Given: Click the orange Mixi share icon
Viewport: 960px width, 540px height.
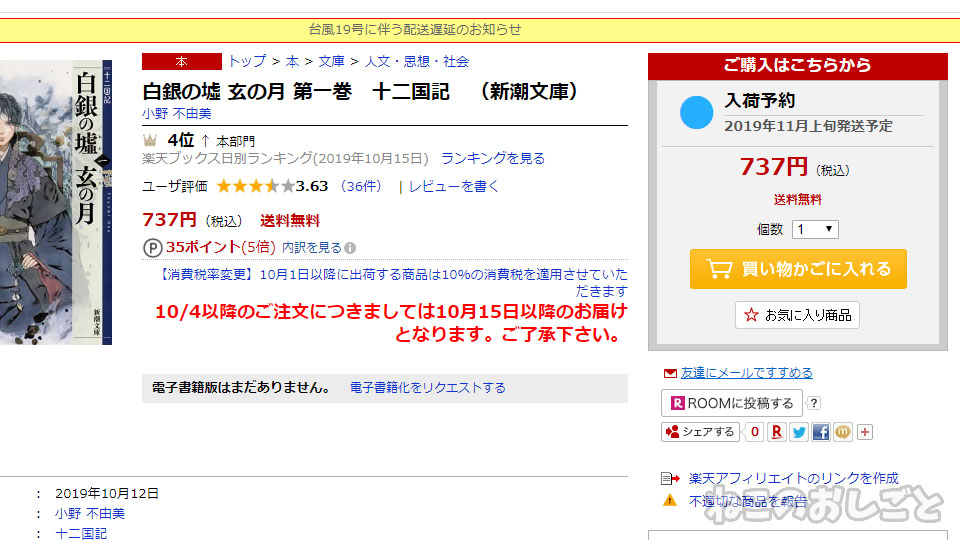Looking at the screenshot, I should [842, 432].
